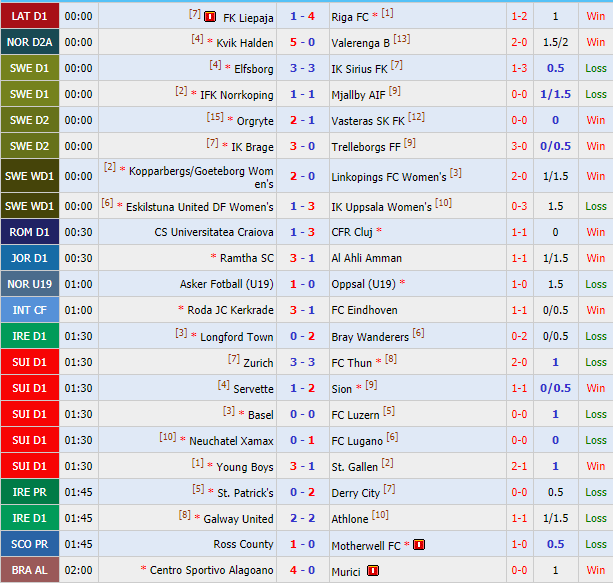Select team Kvik Halden
Image resolution: width=613 pixels, height=583 pixels.
(x=245, y=43)
